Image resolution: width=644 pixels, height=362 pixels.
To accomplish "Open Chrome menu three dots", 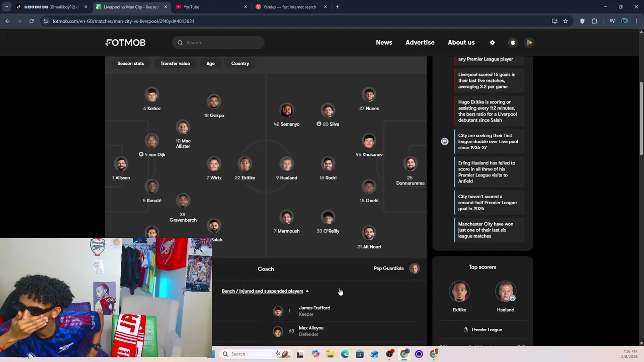I will (x=637, y=21).
